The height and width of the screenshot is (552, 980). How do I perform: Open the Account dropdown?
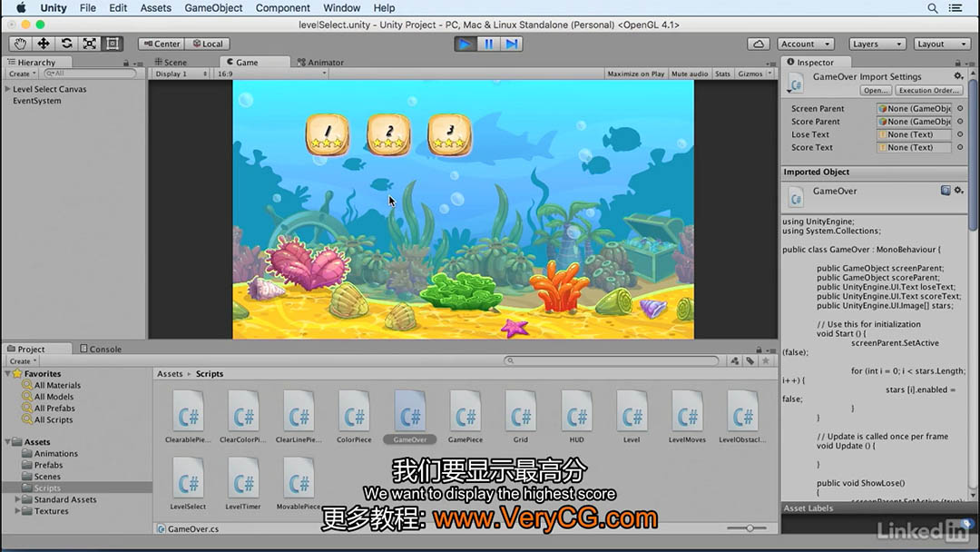coord(806,44)
